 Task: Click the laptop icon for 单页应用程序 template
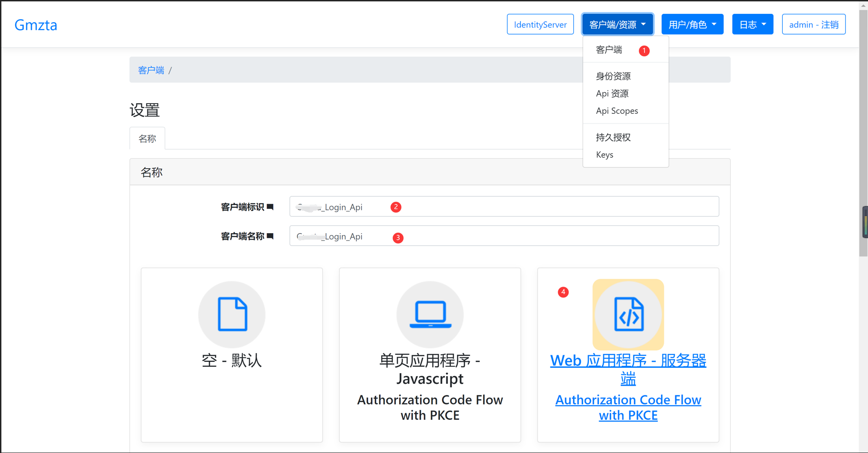pos(430,315)
